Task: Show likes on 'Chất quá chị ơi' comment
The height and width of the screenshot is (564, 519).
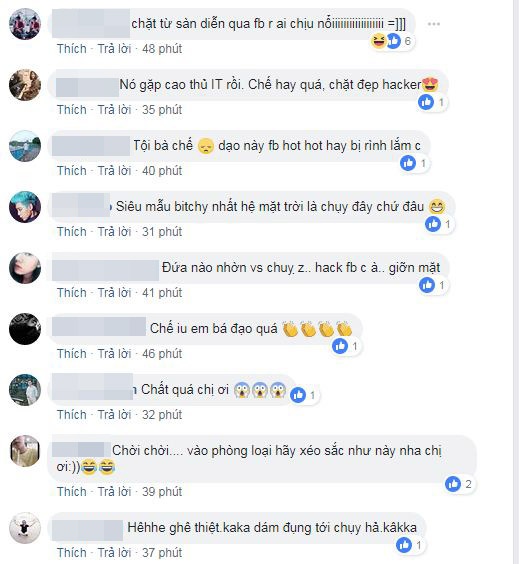Action: [304, 395]
